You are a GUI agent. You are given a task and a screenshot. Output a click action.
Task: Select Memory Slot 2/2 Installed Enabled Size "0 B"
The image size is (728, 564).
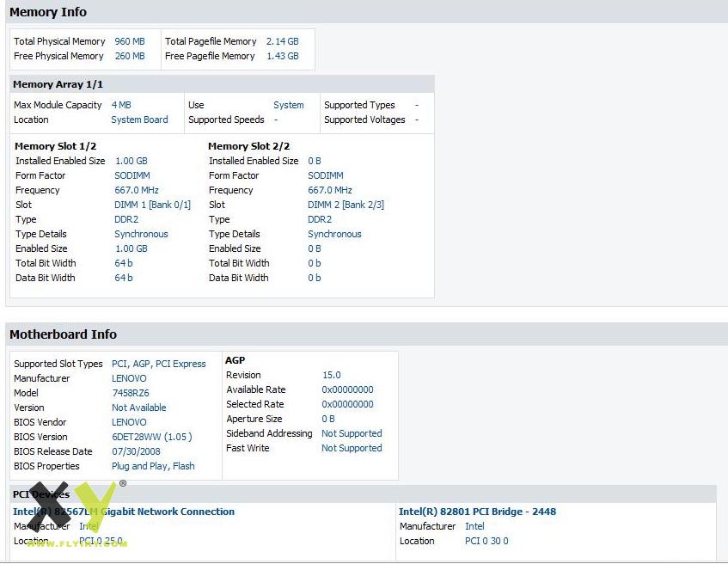pos(315,162)
